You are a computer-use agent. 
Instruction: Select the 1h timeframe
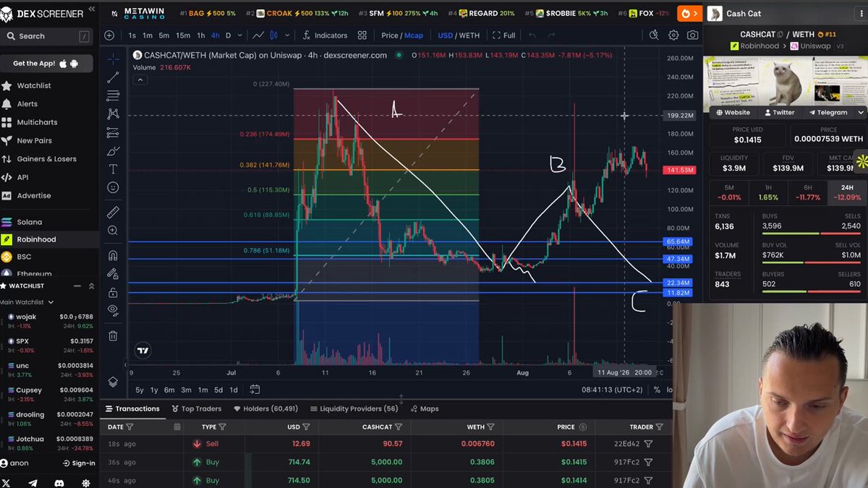pos(200,35)
